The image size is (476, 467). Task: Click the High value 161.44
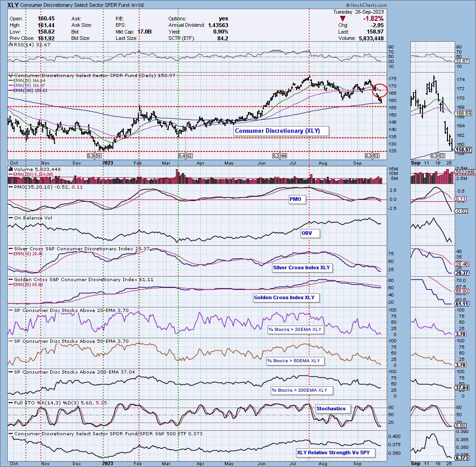pos(46,25)
